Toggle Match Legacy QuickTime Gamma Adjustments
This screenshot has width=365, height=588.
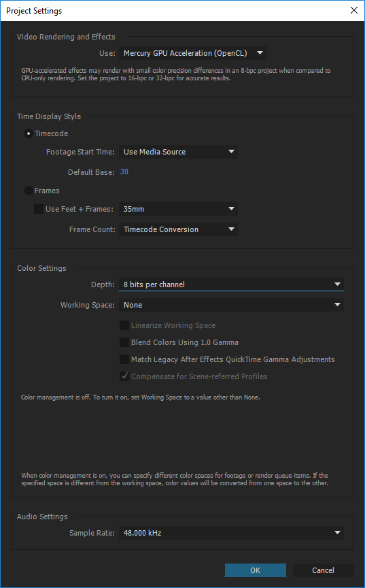click(x=124, y=359)
